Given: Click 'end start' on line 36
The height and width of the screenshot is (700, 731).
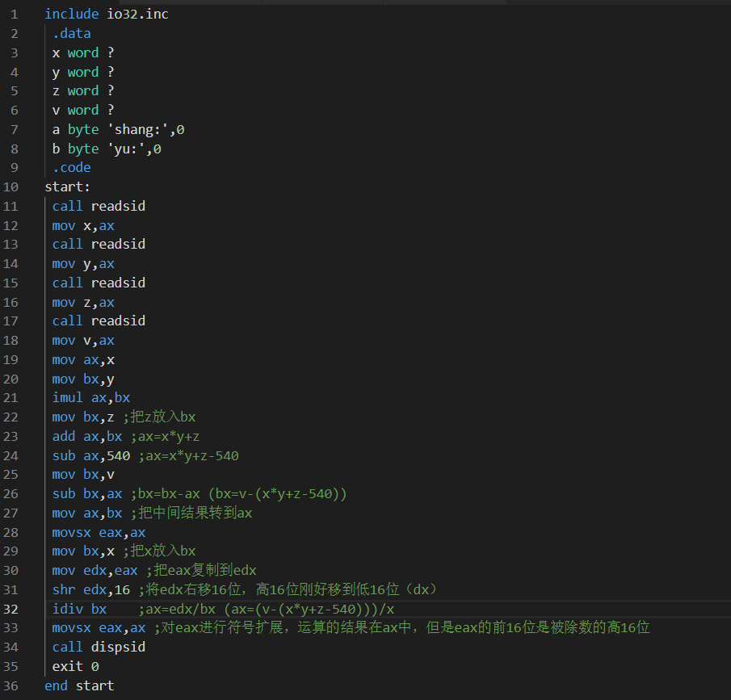Looking at the screenshot, I should pos(79,686).
